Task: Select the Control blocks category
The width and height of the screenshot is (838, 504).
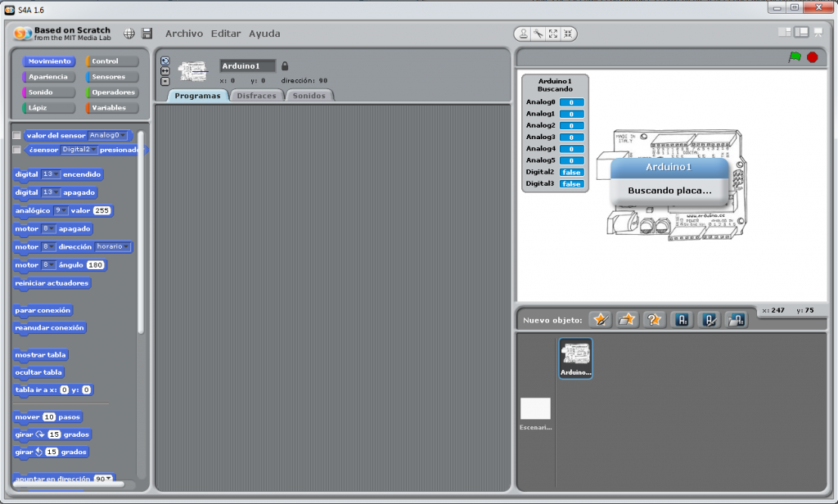Action: (112, 61)
